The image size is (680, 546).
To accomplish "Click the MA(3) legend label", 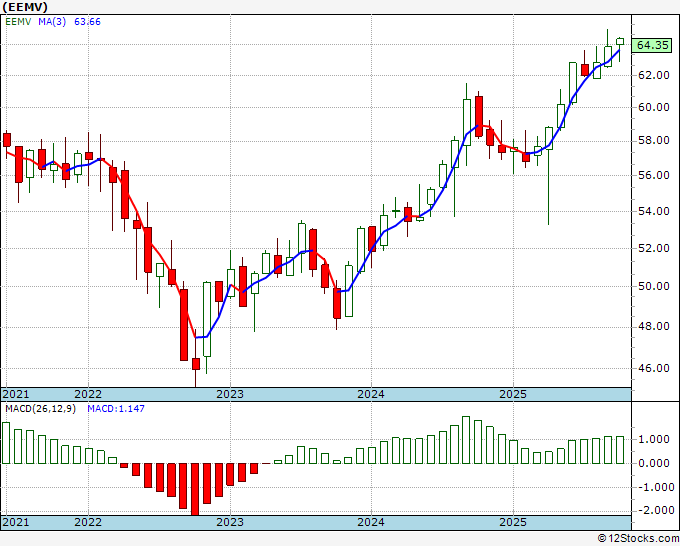I will coord(52,22).
